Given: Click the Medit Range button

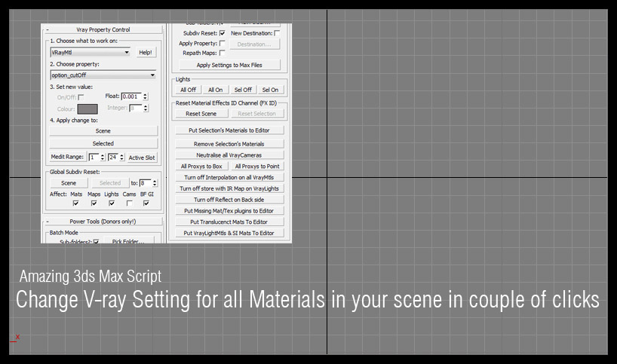Looking at the screenshot, I should coord(67,157).
